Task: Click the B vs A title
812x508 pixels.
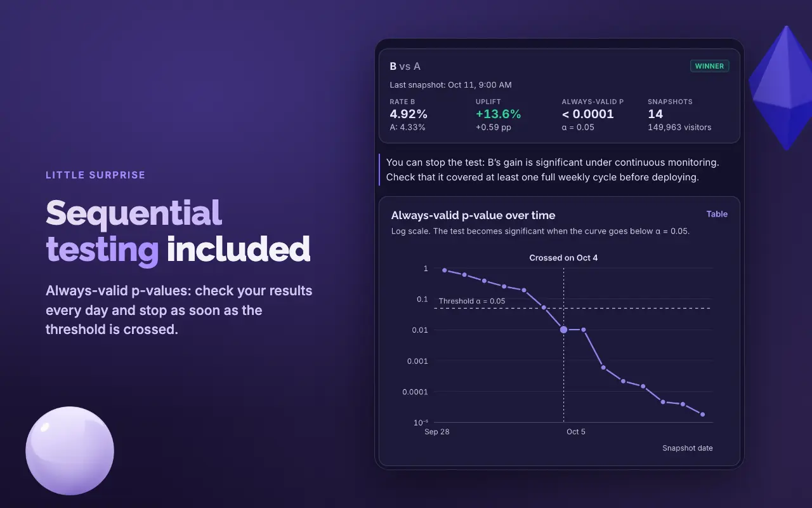Action: pyautogui.click(x=405, y=66)
